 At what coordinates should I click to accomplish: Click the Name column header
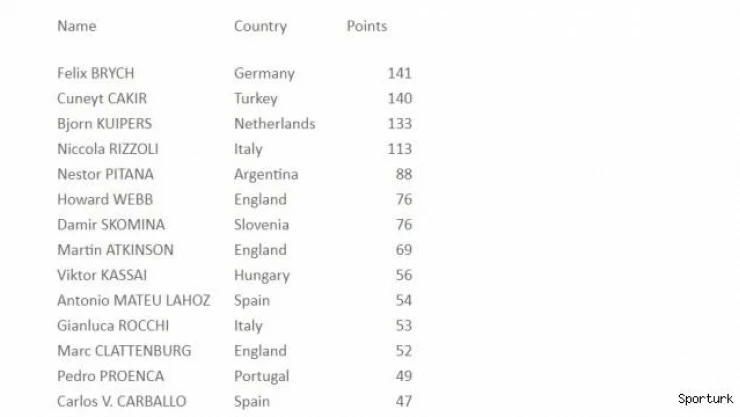(x=76, y=26)
